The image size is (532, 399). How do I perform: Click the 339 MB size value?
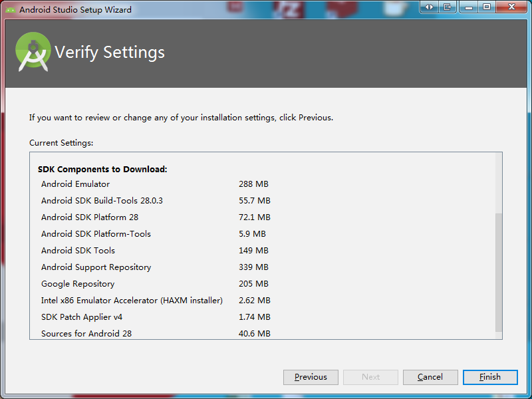[253, 267]
